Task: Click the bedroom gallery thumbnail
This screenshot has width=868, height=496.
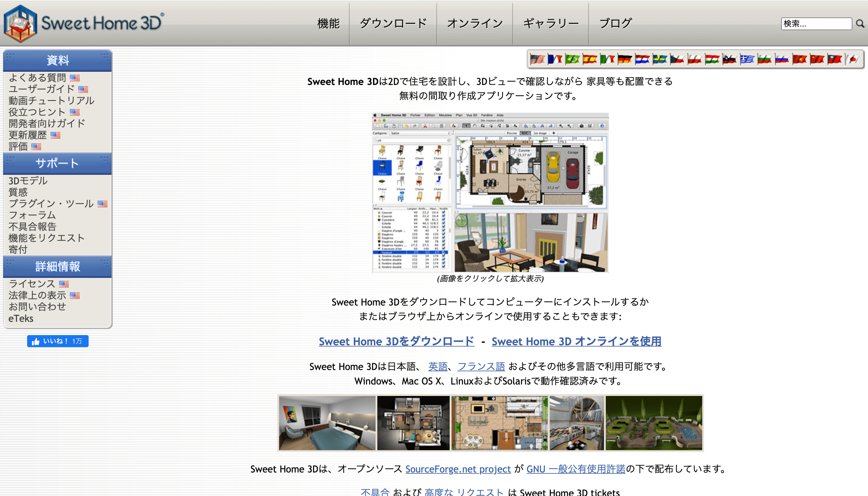Action: coord(327,423)
